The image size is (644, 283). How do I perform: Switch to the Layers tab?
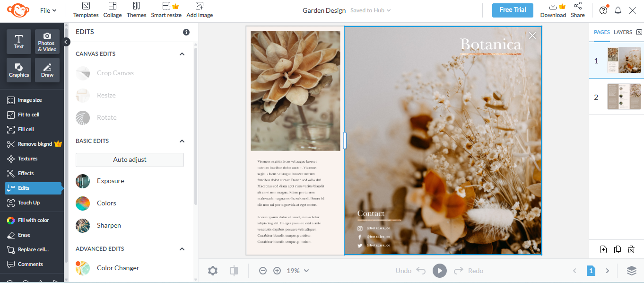[623, 32]
